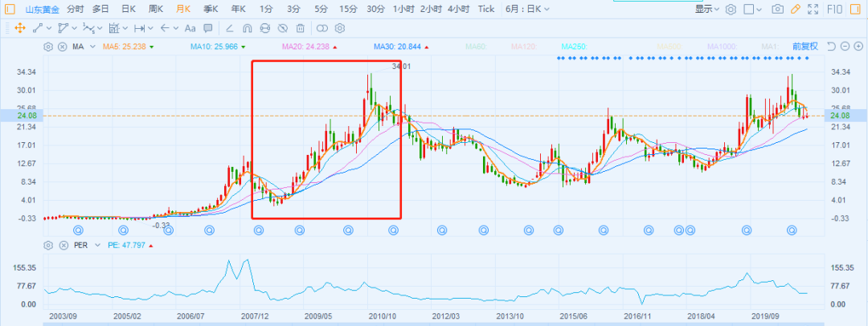Enable the faded MA120 line
868x326 pixels.
coord(526,47)
